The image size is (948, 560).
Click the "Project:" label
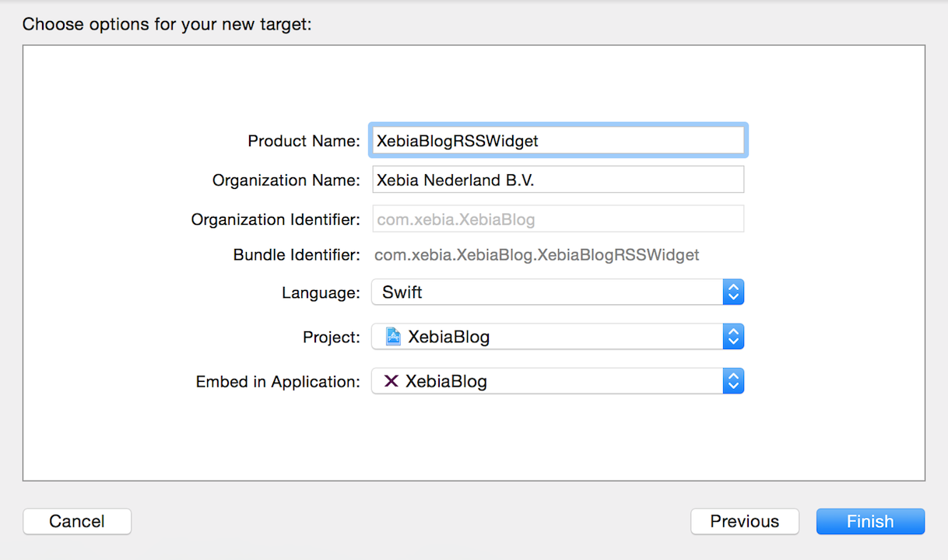click(x=332, y=338)
